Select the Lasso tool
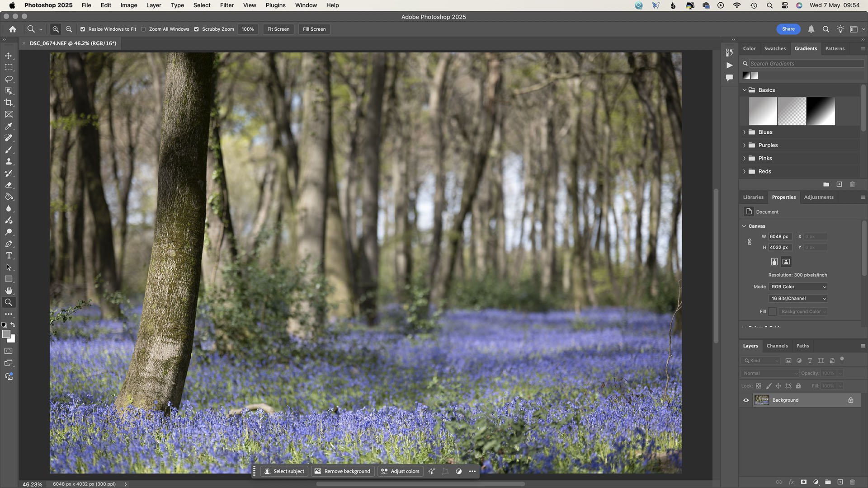868x488 pixels. click(x=9, y=79)
